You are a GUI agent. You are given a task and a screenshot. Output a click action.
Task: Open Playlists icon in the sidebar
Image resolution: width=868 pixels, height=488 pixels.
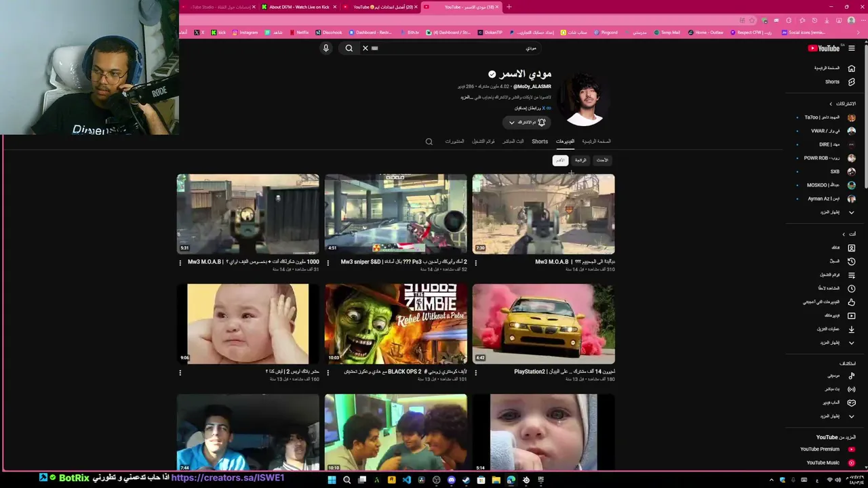[851, 274]
